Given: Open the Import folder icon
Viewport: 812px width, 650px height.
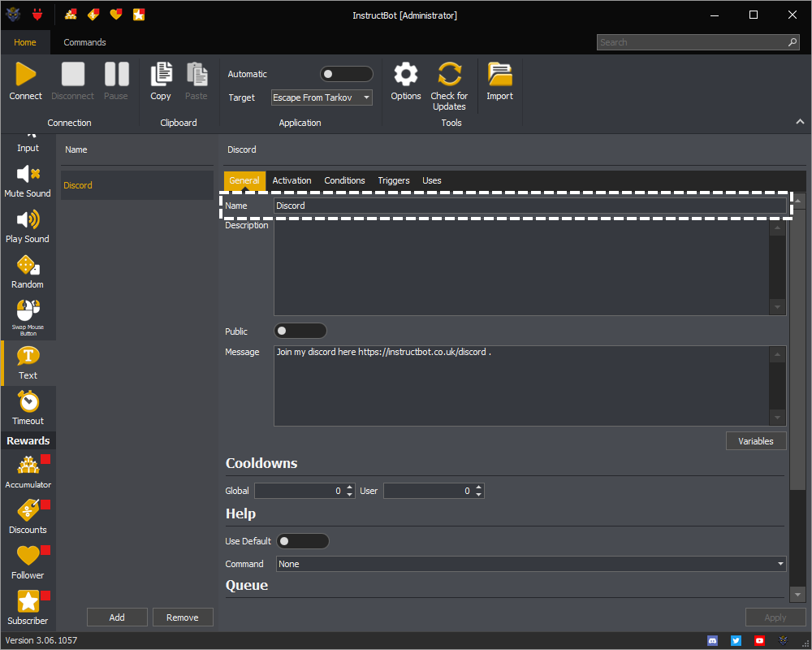Looking at the screenshot, I should 499,75.
